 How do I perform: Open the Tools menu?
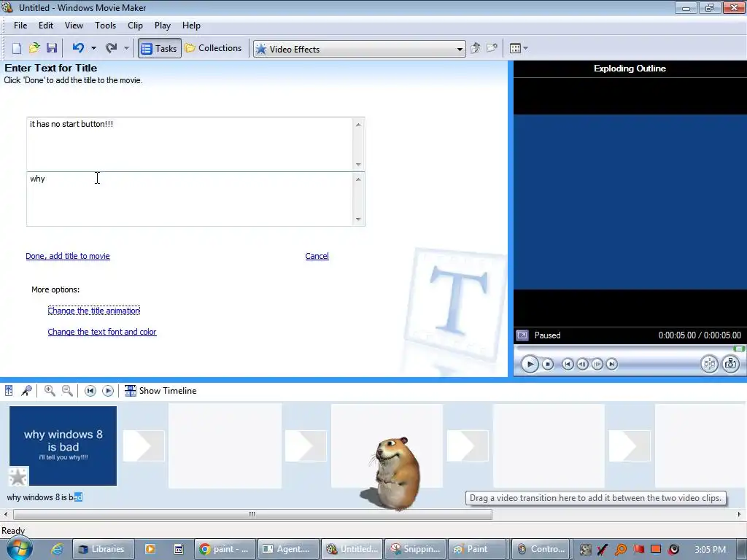click(105, 26)
